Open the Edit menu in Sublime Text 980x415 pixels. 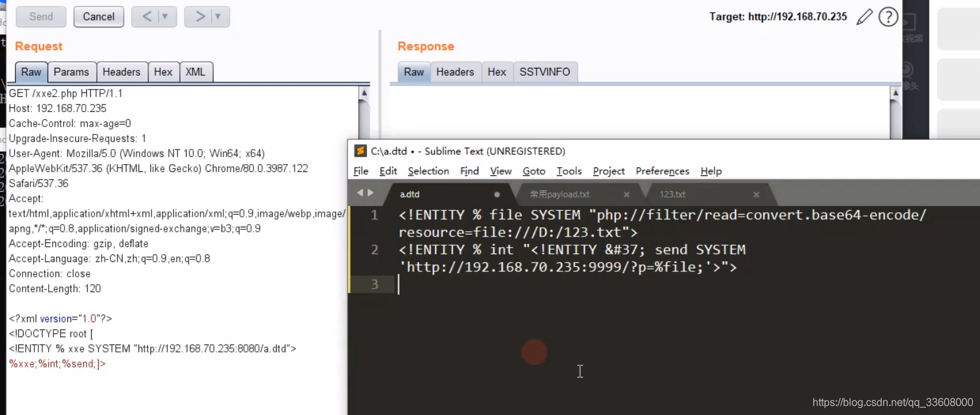[388, 171]
